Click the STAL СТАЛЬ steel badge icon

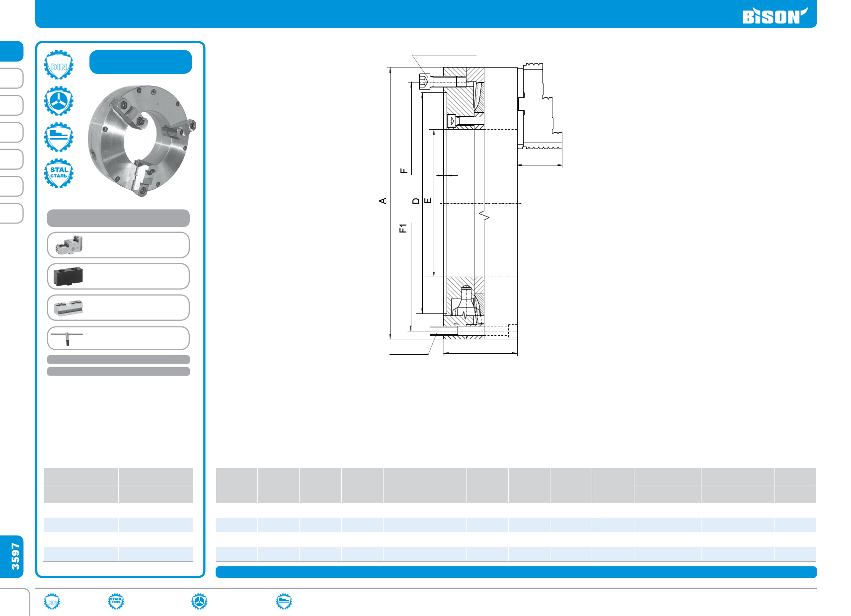tap(59, 173)
